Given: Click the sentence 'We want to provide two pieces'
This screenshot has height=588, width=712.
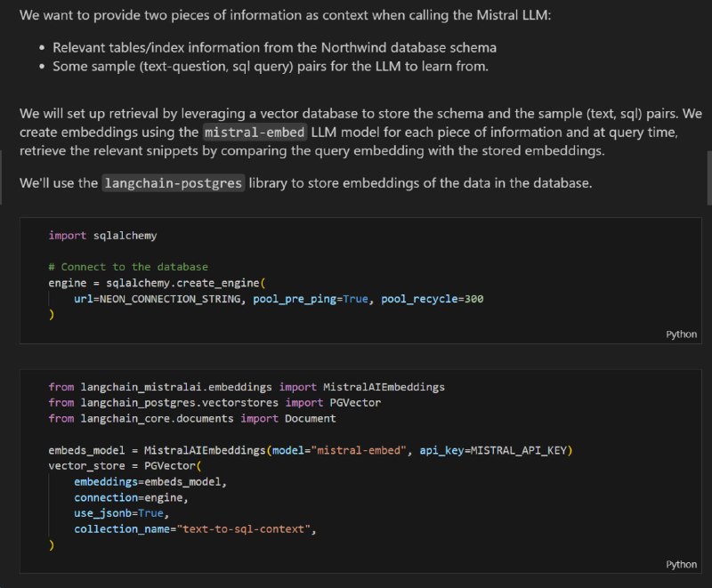Looking at the screenshot, I should tap(285, 15).
